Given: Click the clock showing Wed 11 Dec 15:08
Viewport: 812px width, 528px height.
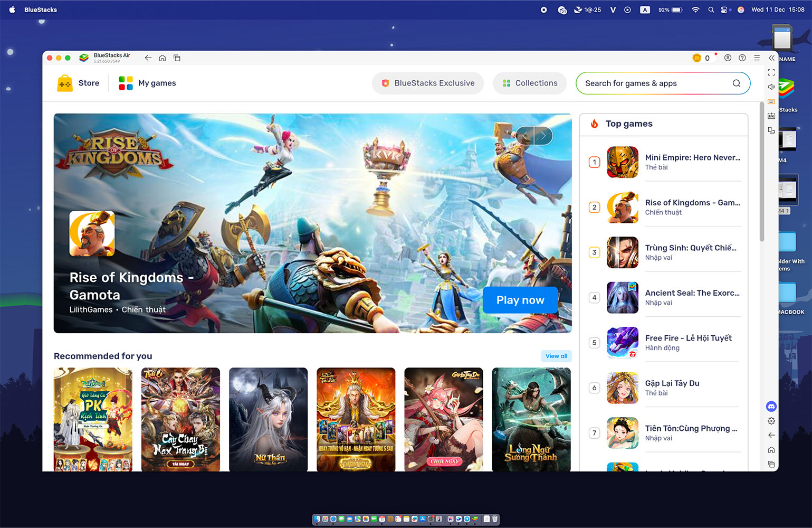Looking at the screenshot, I should click(x=778, y=10).
